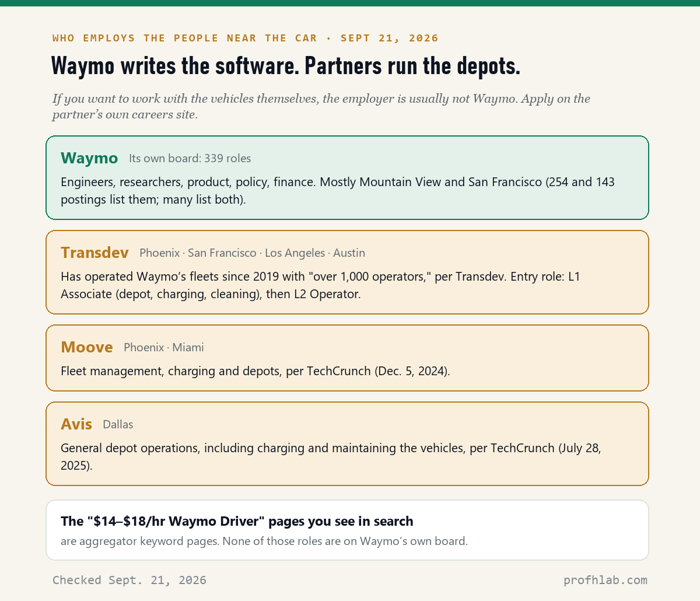Click the Avis text 'General depot operations, including charging'
Image resolution: width=700 pixels, height=601 pixels.
[x=331, y=457]
